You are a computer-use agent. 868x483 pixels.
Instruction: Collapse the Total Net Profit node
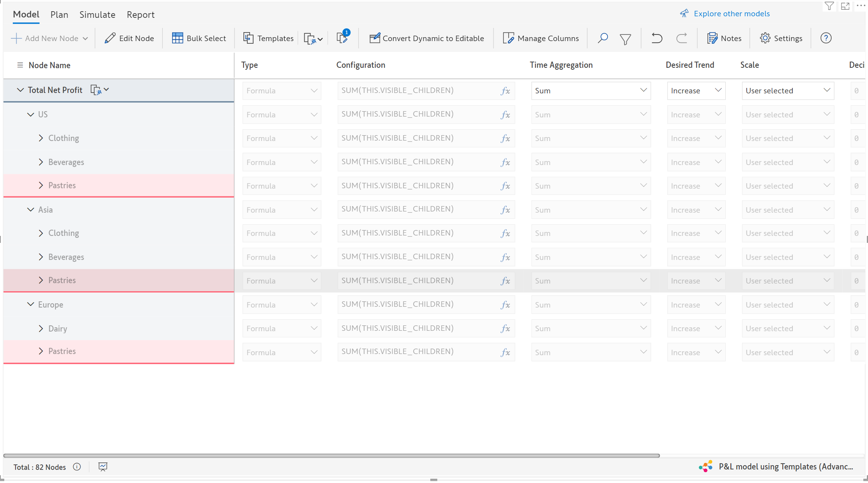(20, 90)
